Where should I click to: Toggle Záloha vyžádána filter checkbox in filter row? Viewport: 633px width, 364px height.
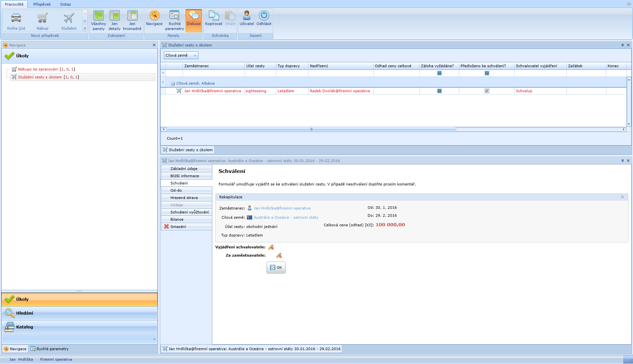pos(439,73)
